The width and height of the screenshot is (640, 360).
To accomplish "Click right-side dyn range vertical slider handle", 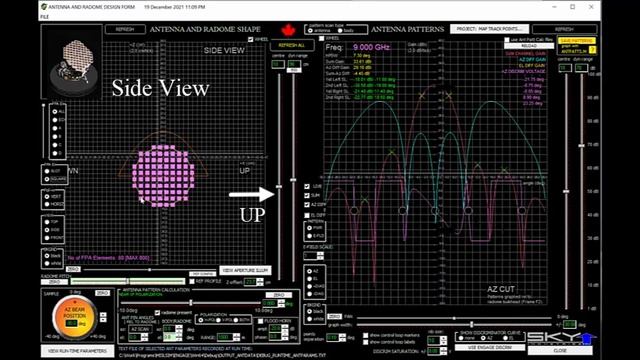I will tap(582, 146).
